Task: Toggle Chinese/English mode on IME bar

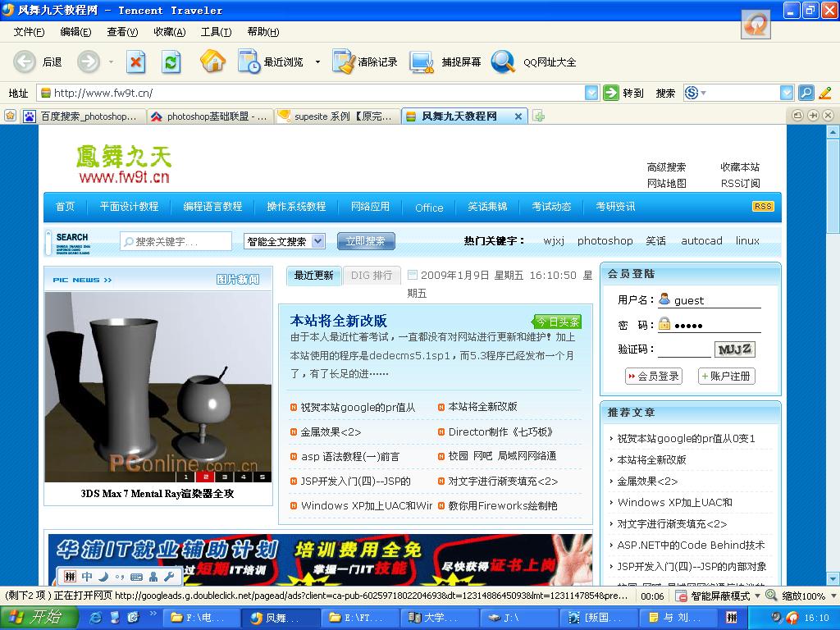Action: (87, 577)
